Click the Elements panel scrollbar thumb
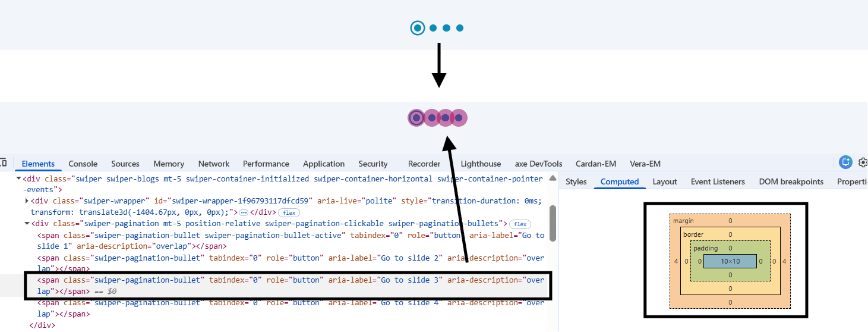This screenshot has height=332, width=868. click(553, 224)
